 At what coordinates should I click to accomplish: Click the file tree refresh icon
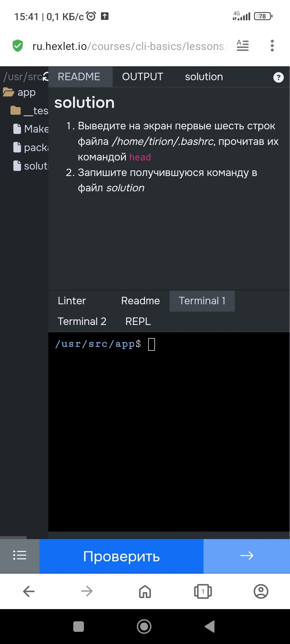(x=46, y=77)
